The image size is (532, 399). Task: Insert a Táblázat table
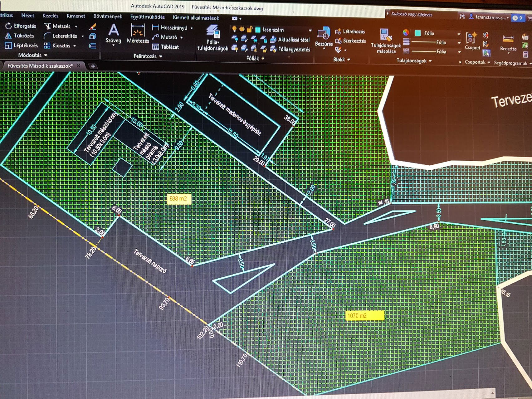pos(165,47)
